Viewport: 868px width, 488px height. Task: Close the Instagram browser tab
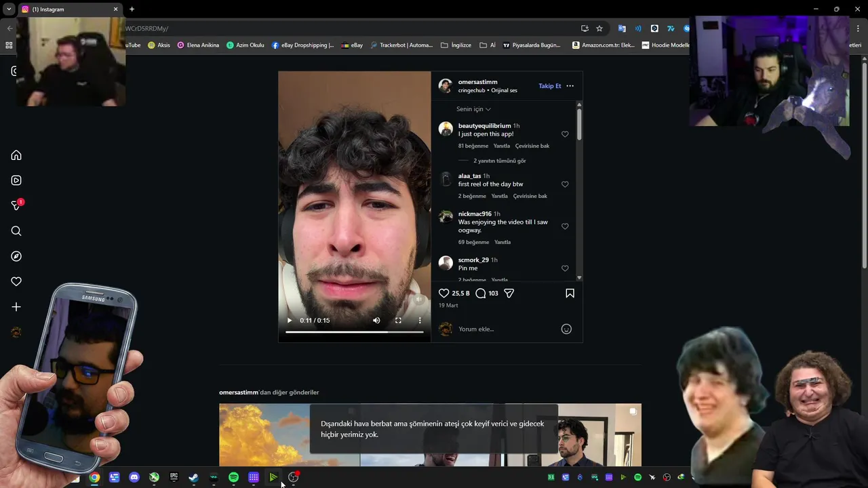point(115,9)
